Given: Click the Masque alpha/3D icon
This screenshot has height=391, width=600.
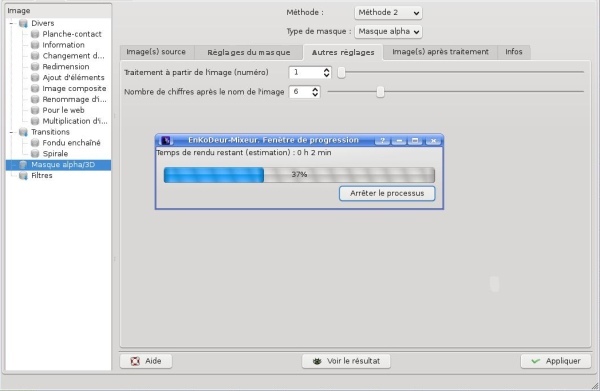Looking at the screenshot, I should pyautogui.click(x=23, y=165).
